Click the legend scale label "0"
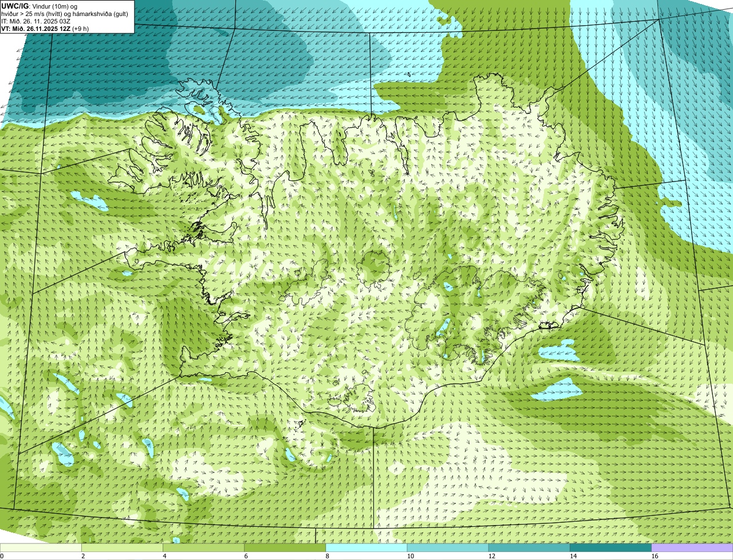This screenshot has height=560, width=733. (2, 556)
